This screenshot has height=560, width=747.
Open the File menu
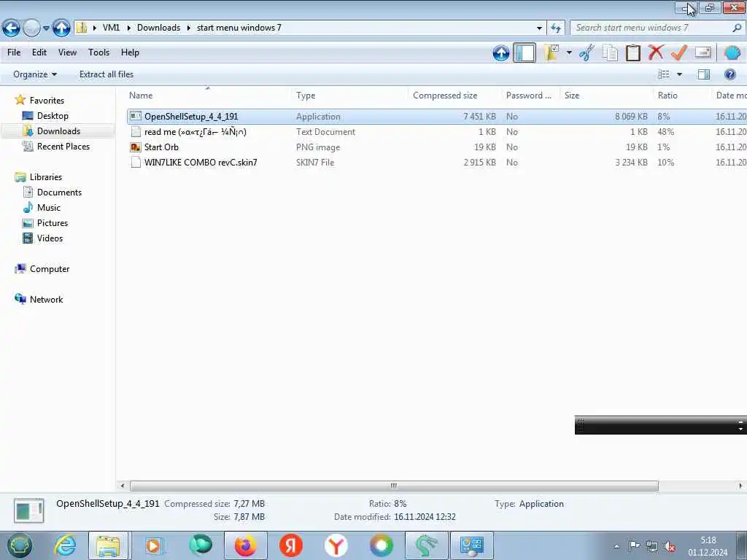tap(14, 52)
